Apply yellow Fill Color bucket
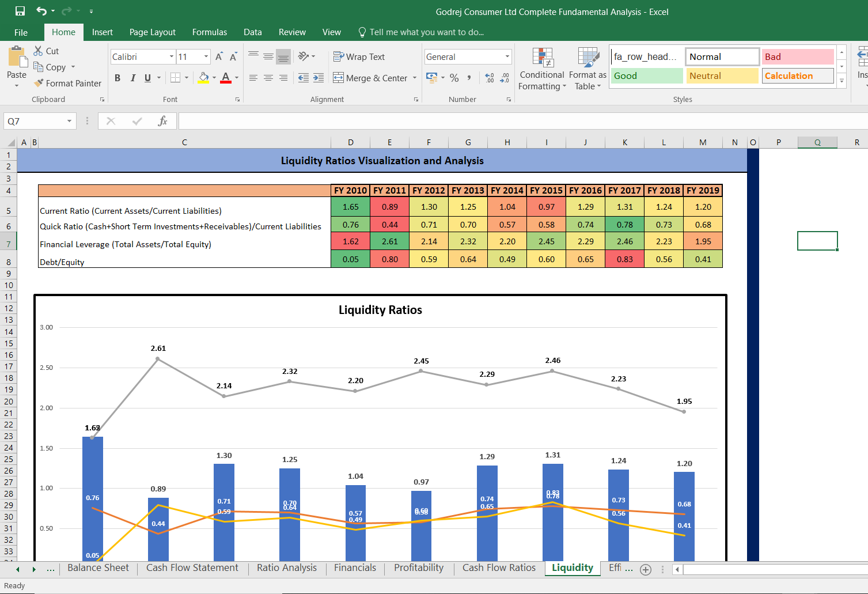 (x=204, y=78)
